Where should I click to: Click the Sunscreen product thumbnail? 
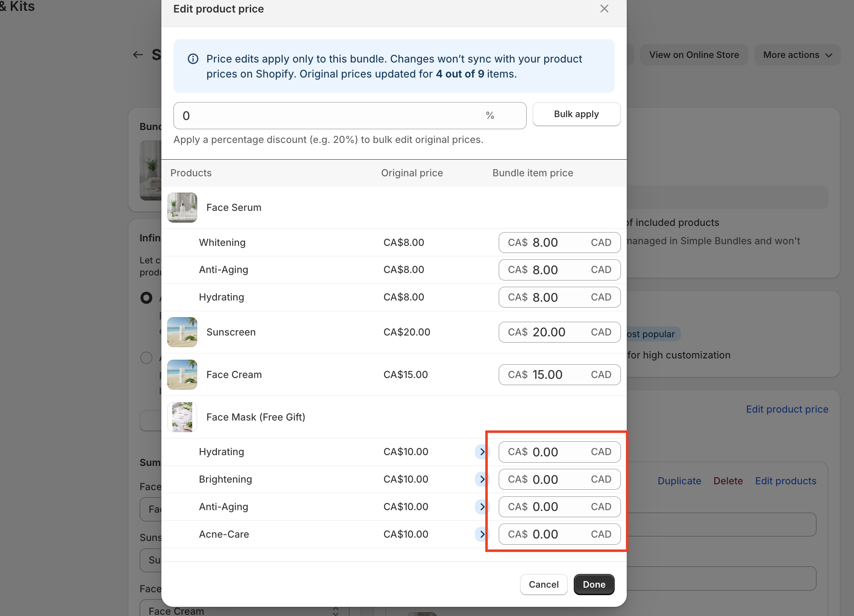pyautogui.click(x=182, y=332)
